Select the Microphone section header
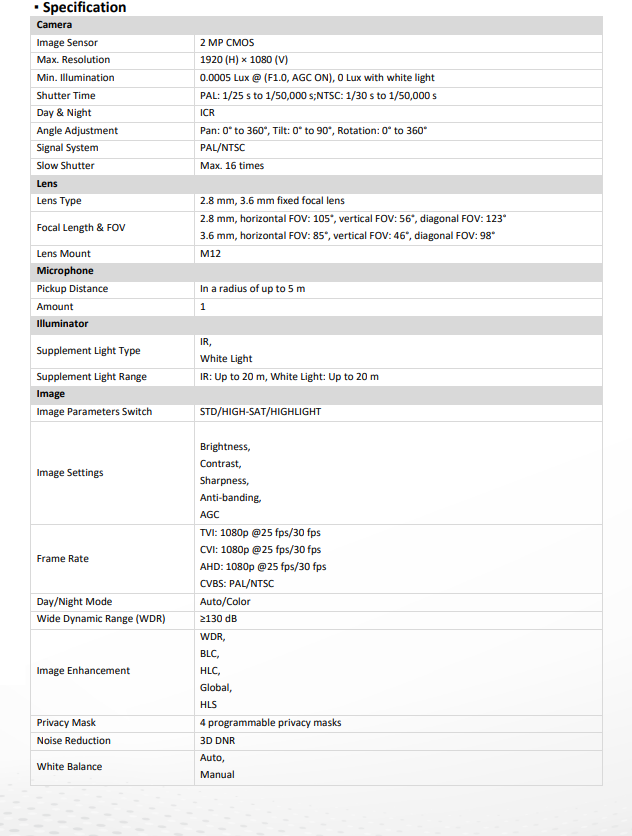632x836 pixels. 317,271
